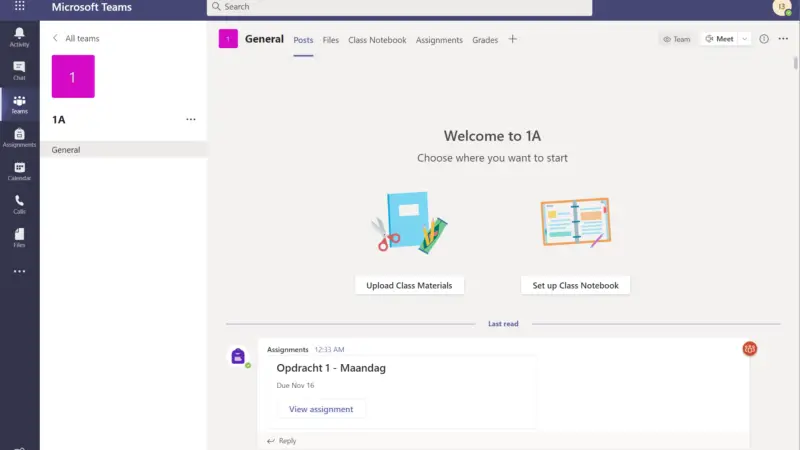Click Upload Class Materials button
This screenshot has height=450, width=800.
(409, 285)
